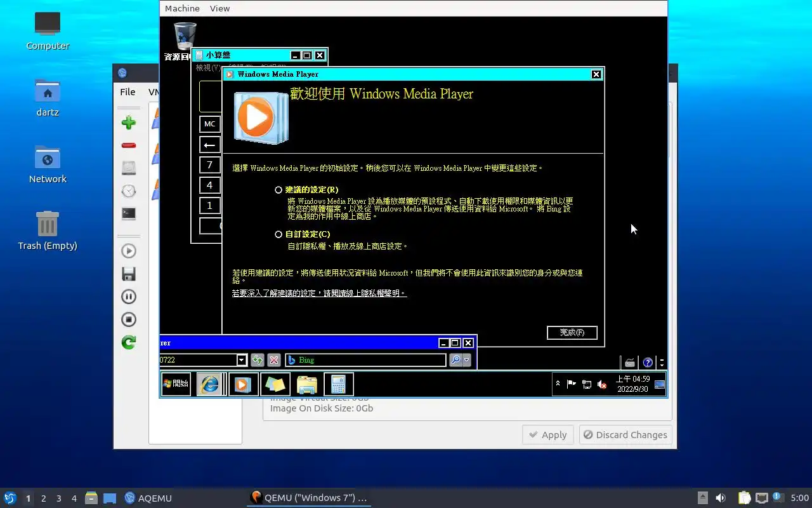Open Windows Explorer folder taskbar icon
The width and height of the screenshot is (812, 508).
point(307,384)
